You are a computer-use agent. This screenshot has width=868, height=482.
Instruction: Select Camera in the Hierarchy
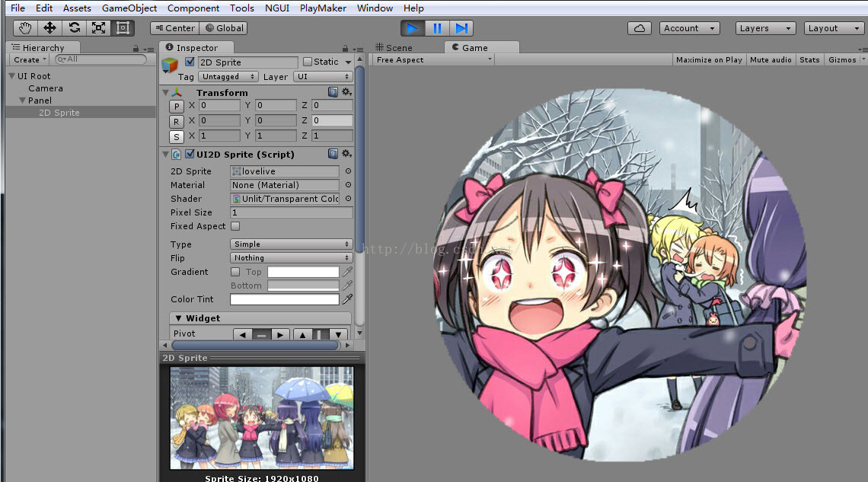tap(46, 88)
